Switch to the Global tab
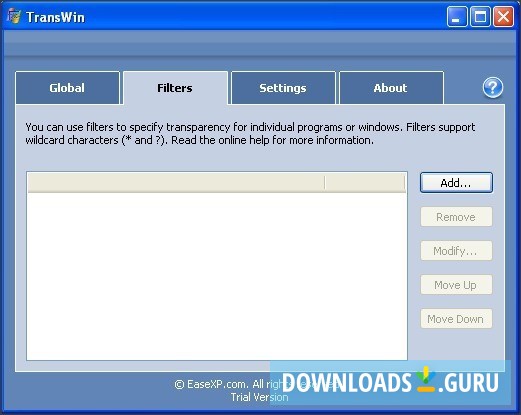Viewport: 521px width, 415px height. click(x=67, y=88)
